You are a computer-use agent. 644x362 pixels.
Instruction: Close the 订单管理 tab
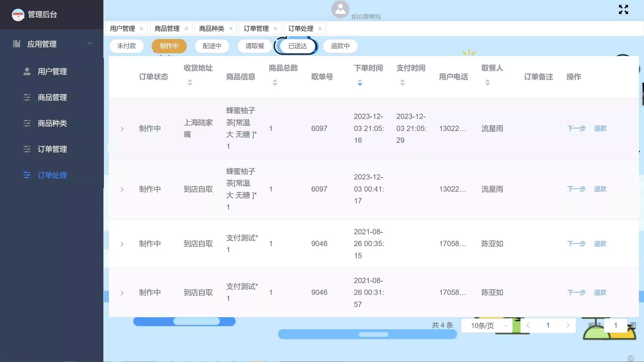[x=275, y=29]
